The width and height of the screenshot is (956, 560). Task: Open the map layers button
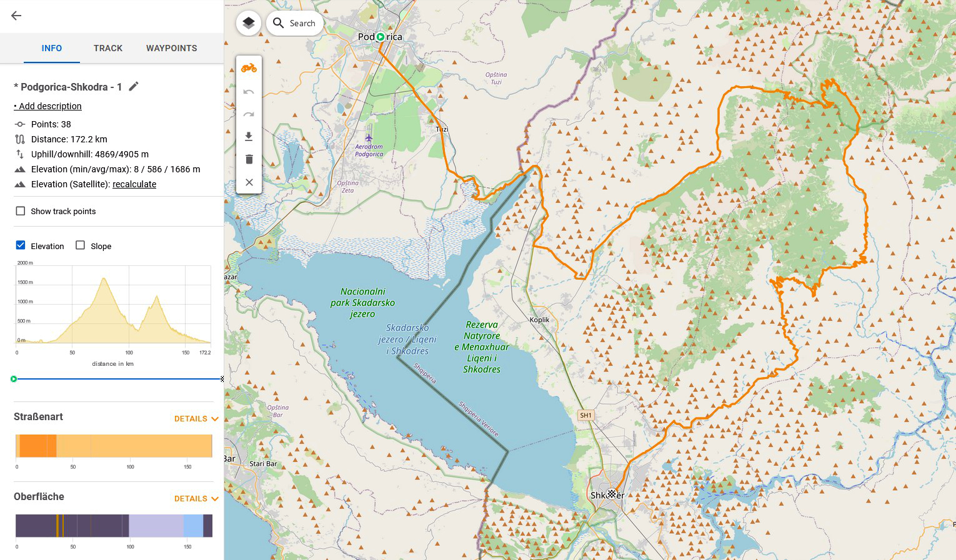click(249, 24)
